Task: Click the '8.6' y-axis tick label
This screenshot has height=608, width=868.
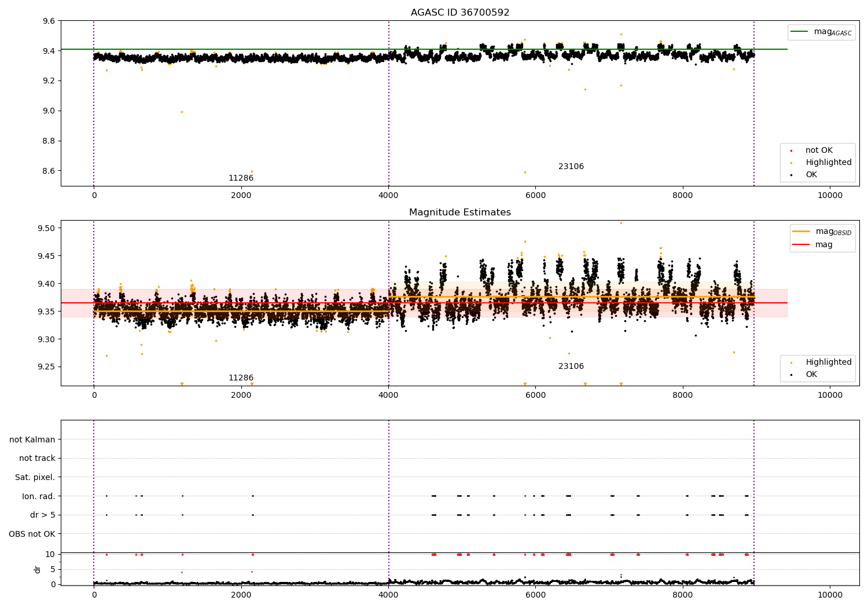Action: click(x=49, y=171)
